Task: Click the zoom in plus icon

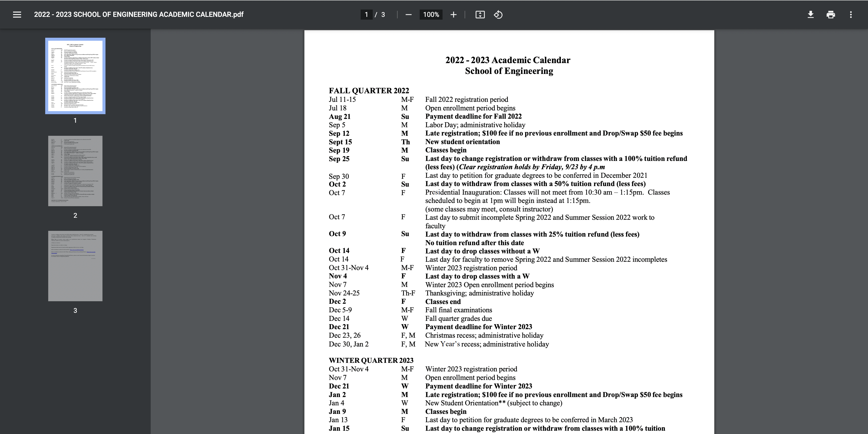Action: [453, 15]
